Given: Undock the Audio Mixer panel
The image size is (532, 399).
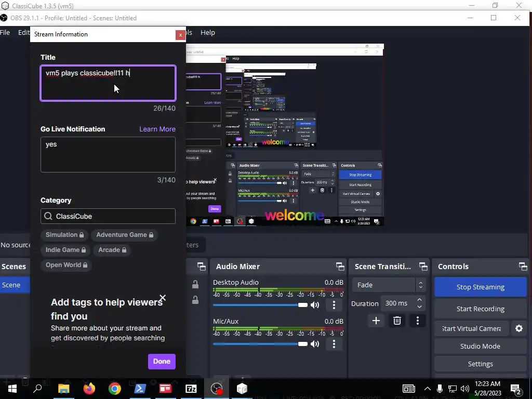Looking at the screenshot, I should [x=340, y=267].
